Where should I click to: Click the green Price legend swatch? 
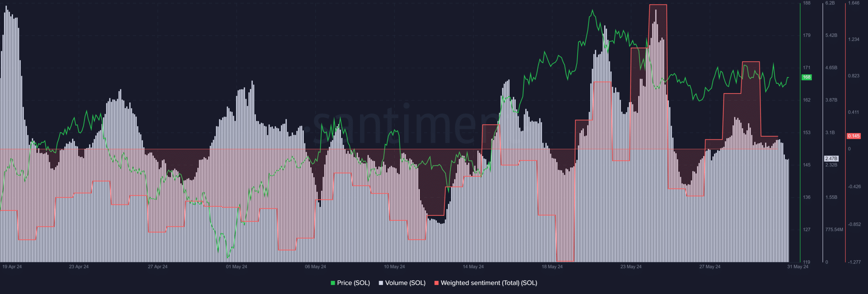pyautogui.click(x=333, y=283)
